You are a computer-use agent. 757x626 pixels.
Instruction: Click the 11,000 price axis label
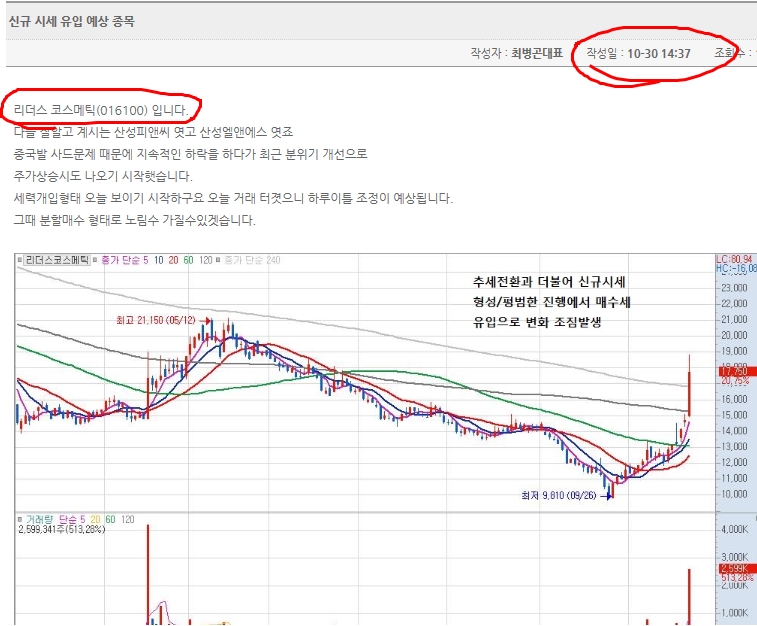pos(734,478)
